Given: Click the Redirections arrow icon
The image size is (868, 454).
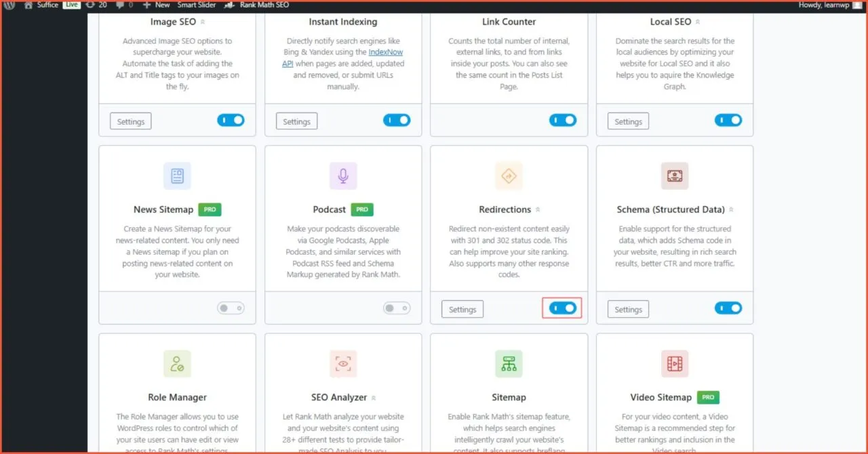Looking at the screenshot, I should (509, 176).
